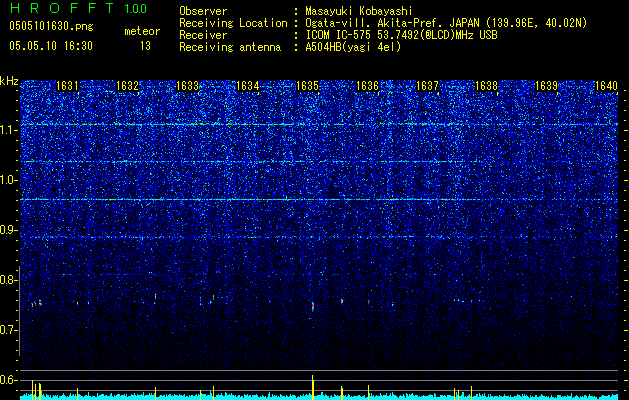Image resolution: width=629 pixels, height=400 pixels.
Task: Click the HROFFT 1.0.0 title text
Action: point(79,8)
